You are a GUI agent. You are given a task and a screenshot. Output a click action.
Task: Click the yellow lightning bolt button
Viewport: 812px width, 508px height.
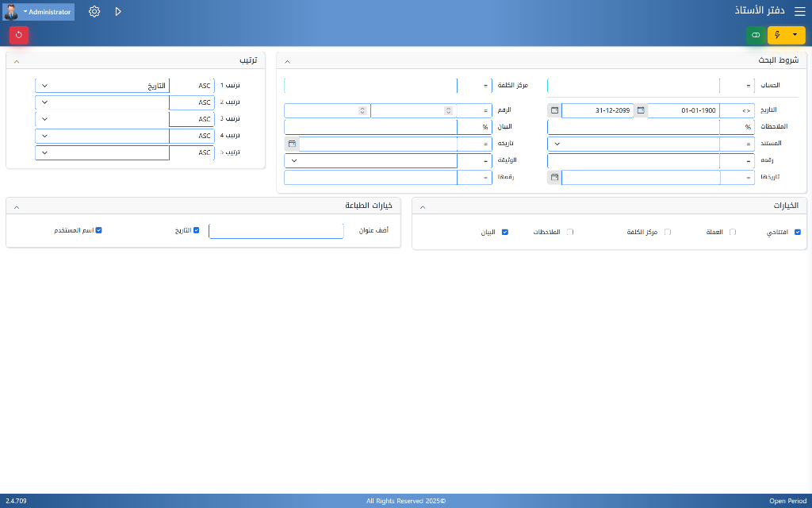(x=777, y=35)
